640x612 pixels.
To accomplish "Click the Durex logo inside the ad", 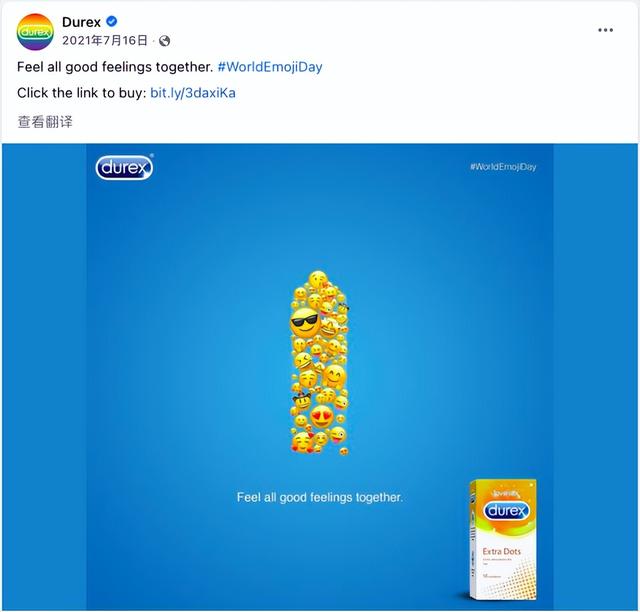I will 124,167.
